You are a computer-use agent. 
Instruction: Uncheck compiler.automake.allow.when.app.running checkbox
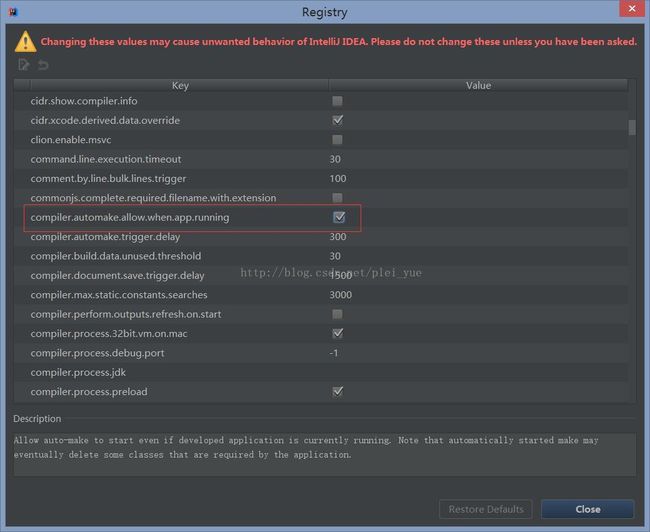tap(339, 217)
